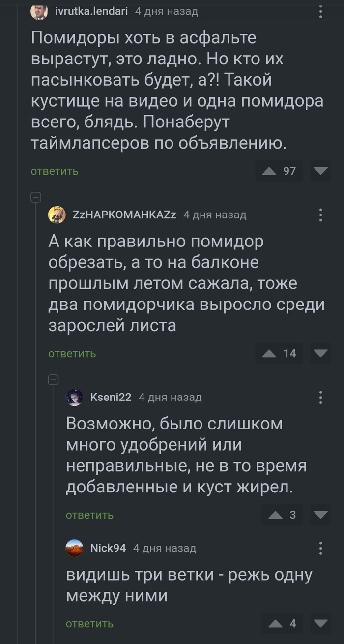Open options menu for Kseni22's comment
Viewport: 344px width, 644px height.
click(x=321, y=397)
